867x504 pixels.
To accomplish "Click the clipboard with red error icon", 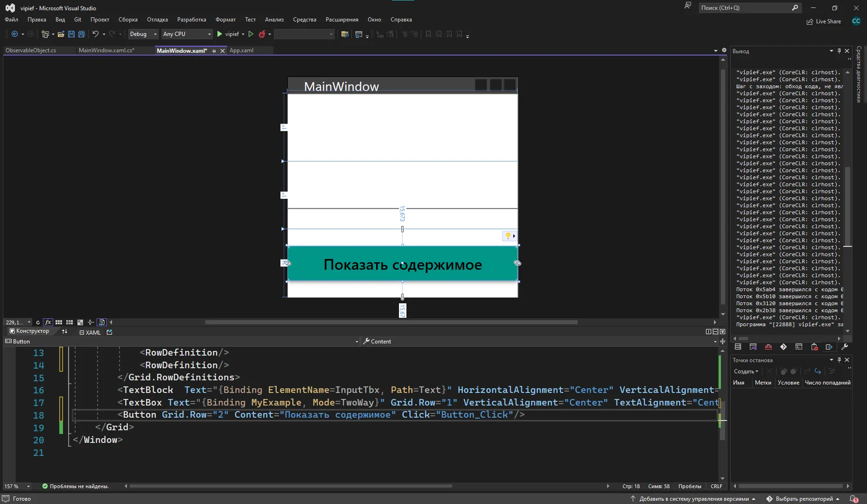I will pos(814,347).
